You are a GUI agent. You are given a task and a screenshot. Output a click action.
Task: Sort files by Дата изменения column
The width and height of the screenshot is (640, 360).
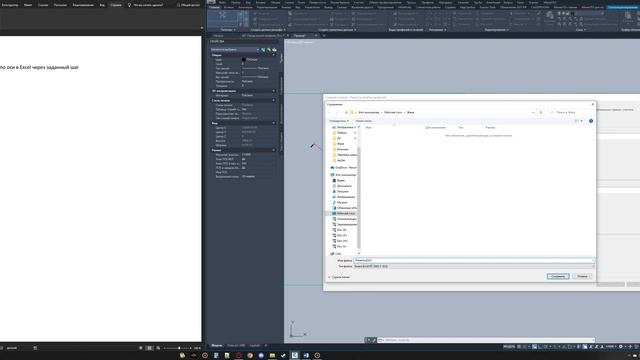[436, 128]
